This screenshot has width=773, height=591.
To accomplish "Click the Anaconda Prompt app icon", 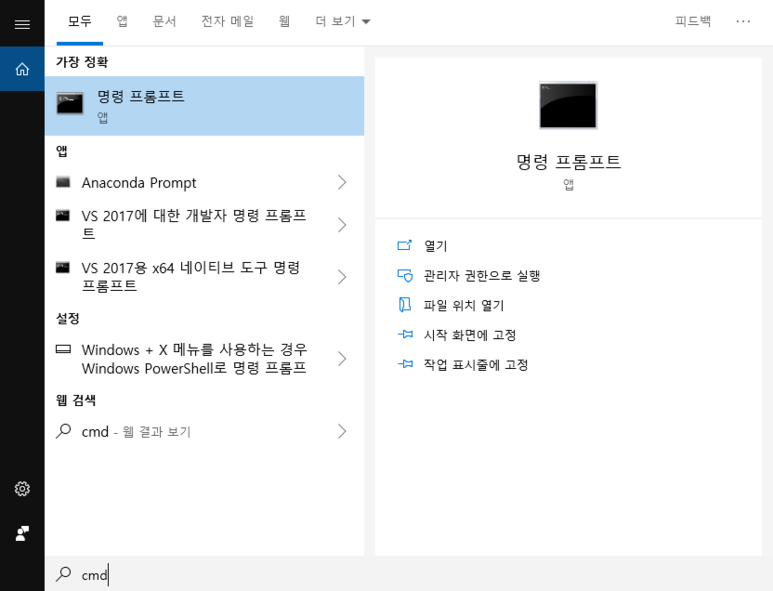I will pyautogui.click(x=63, y=182).
